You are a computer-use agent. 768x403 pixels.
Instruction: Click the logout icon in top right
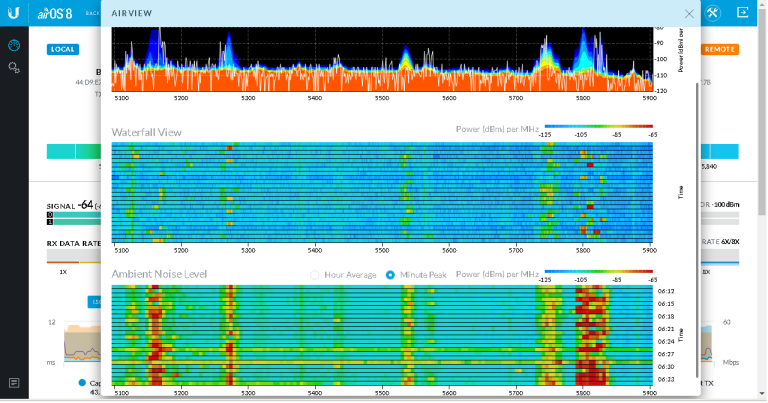[743, 13]
